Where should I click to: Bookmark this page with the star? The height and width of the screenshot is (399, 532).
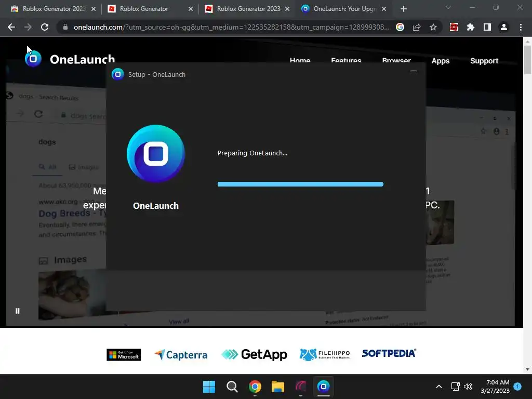click(433, 27)
